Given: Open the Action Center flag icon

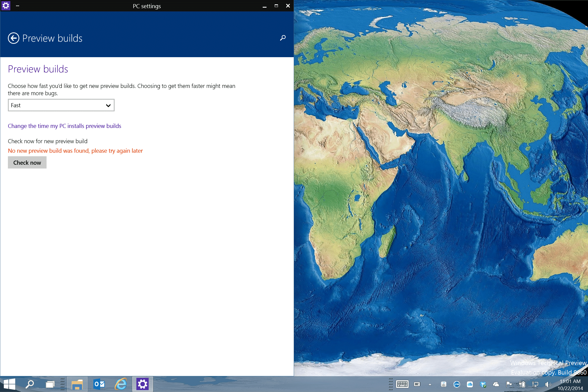Looking at the screenshot, I should point(509,384).
